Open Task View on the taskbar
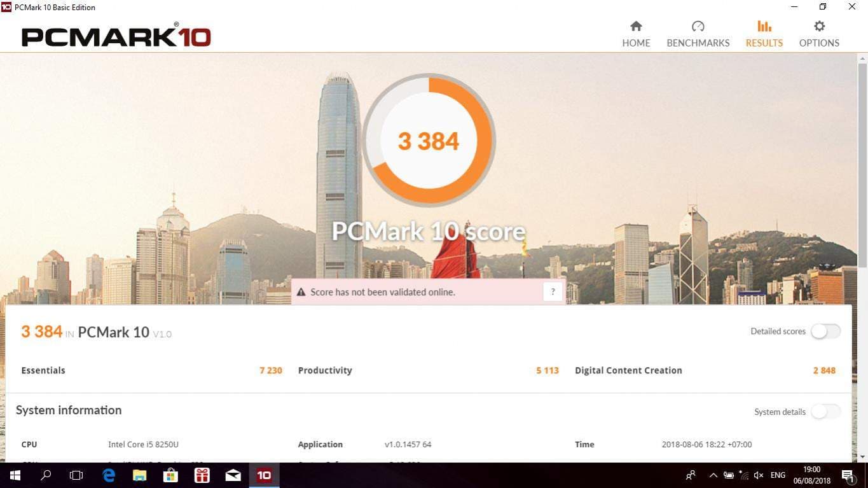 (76, 475)
